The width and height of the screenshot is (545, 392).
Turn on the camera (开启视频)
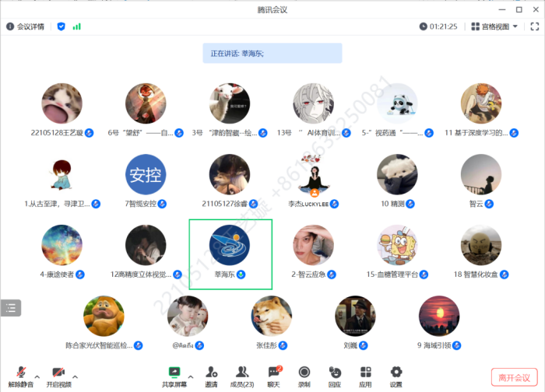click(x=58, y=377)
